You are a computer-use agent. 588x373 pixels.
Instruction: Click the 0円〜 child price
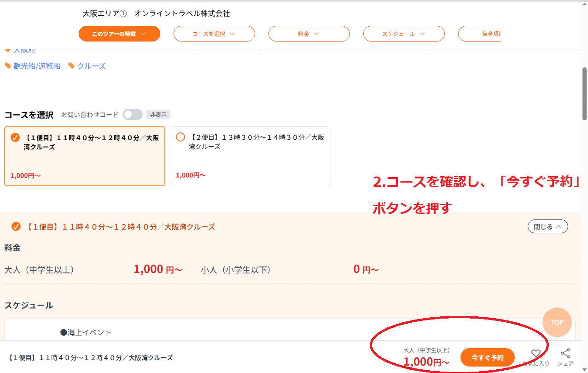click(x=366, y=269)
